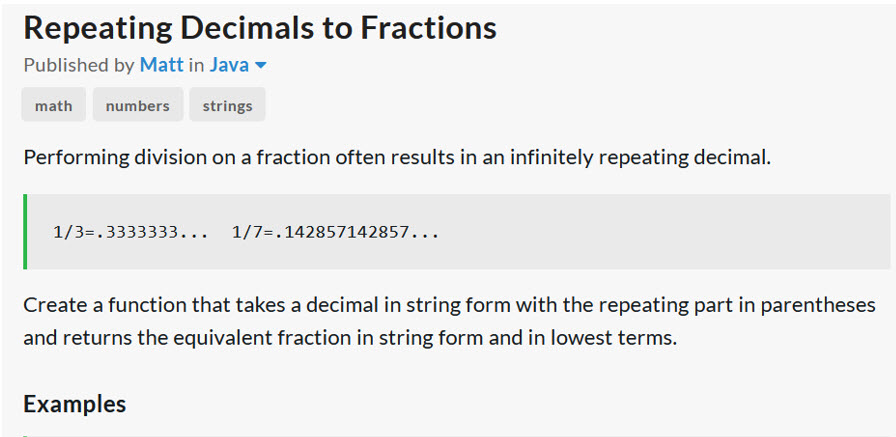This screenshot has width=896, height=437.
Task: Select the strings tag
Action: 227,106
